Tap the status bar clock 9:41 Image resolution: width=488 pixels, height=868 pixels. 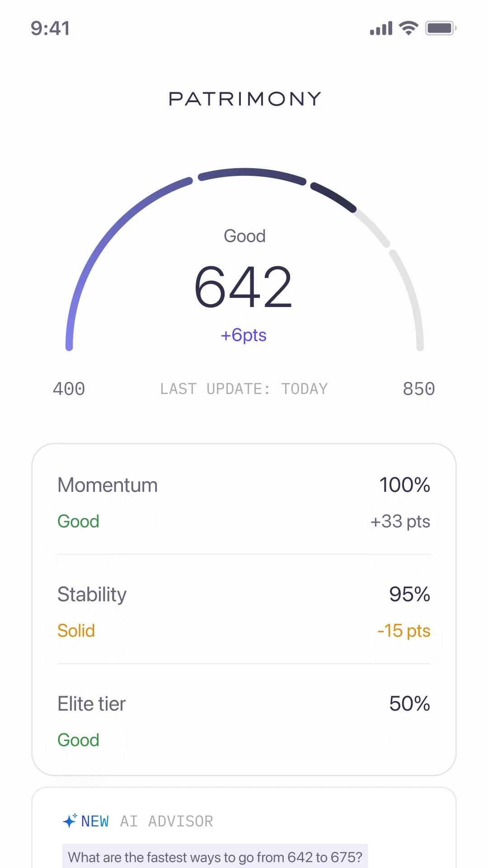tap(50, 28)
